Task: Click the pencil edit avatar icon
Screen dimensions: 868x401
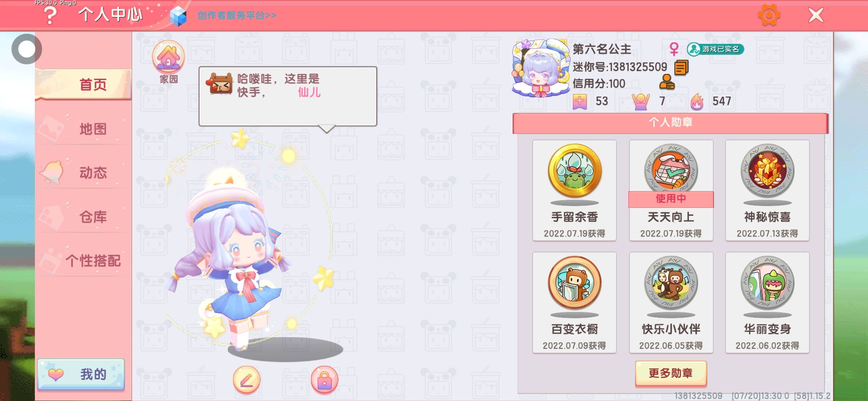Action: click(x=247, y=379)
